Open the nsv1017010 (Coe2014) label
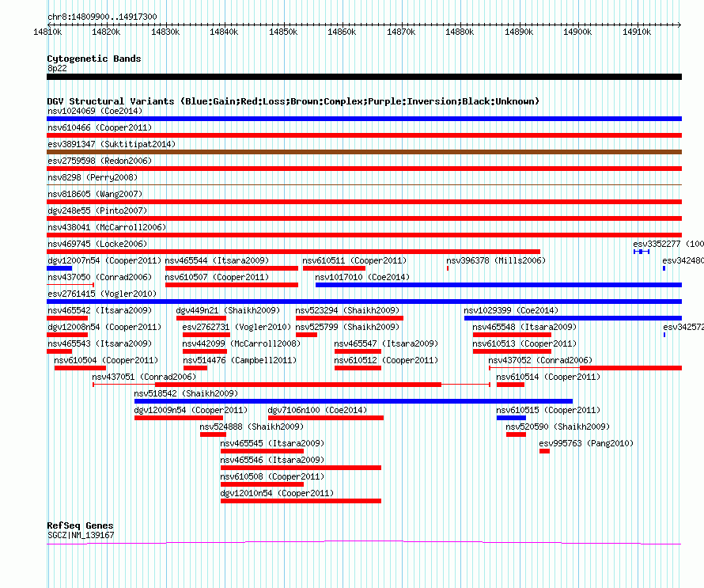Screen dimensions: 704x588 tap(362, 277)
